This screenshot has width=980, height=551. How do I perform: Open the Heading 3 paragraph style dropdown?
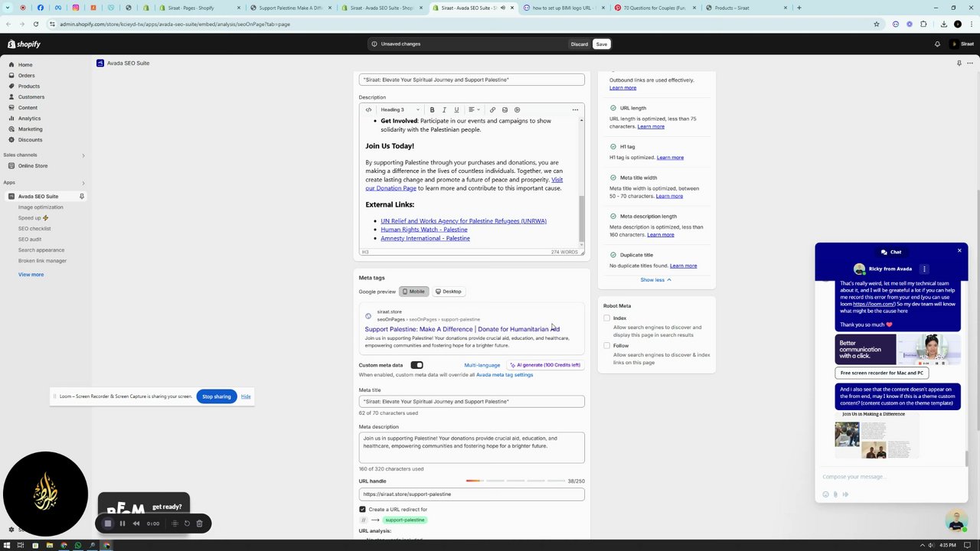coord(400,109)
